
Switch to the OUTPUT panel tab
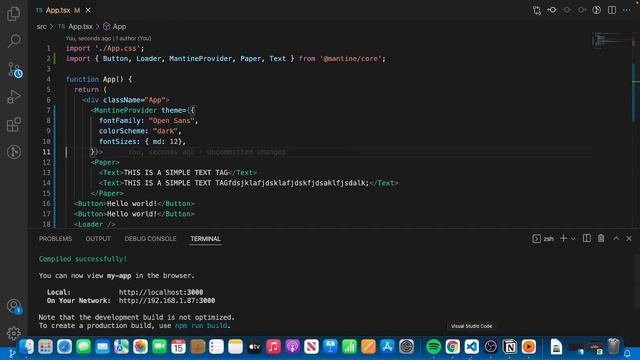[98, 239]
